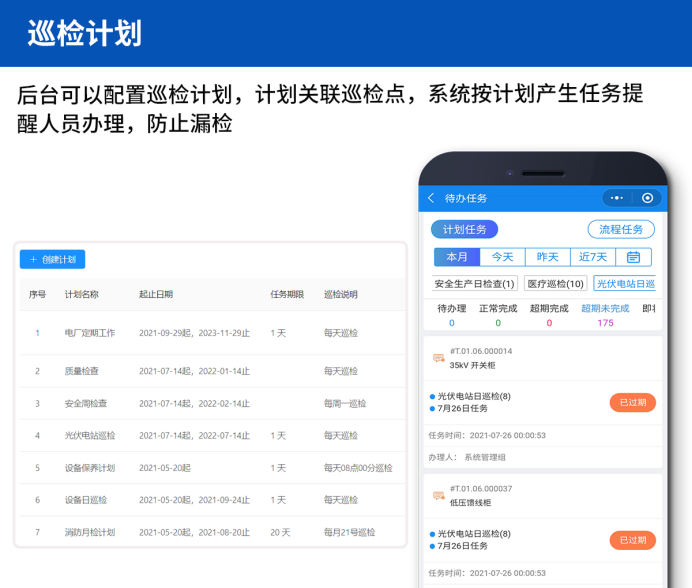Filter by 安全生产日检查(1) tag

pyautogui.click(x=475, y=284)
